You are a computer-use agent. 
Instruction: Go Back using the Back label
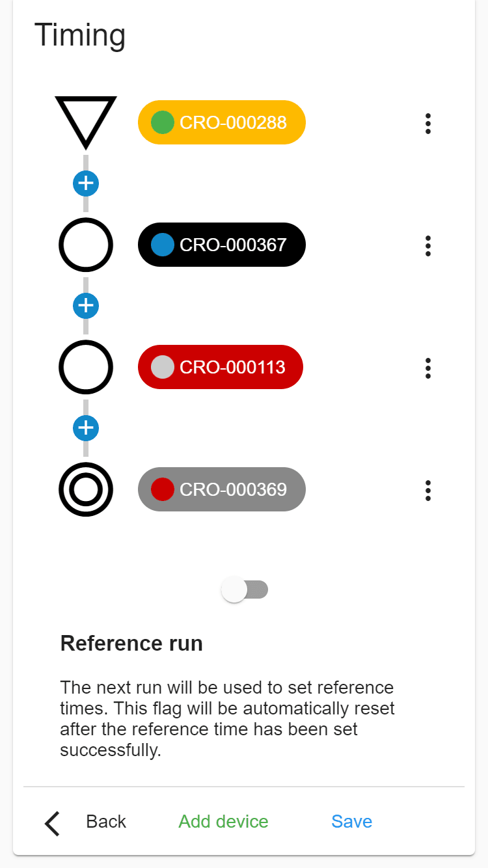[106, 822]
